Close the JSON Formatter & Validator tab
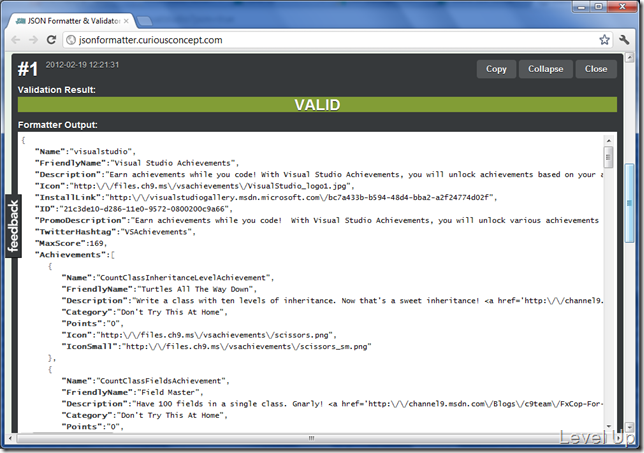 pyautogui.click(x=126, y=21)
